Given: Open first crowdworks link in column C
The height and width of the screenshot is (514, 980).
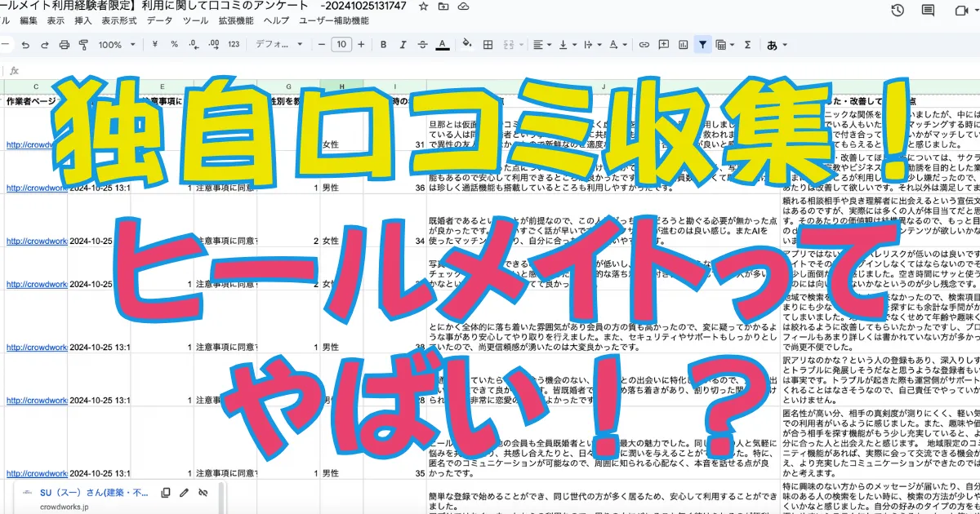Looking at the screenshot, I should tap(36, 144).
